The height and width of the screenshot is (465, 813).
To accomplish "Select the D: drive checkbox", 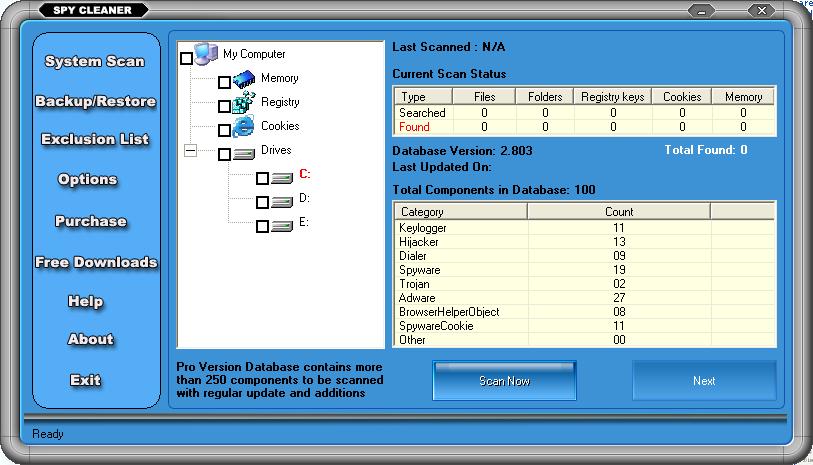I will (262, 202).
